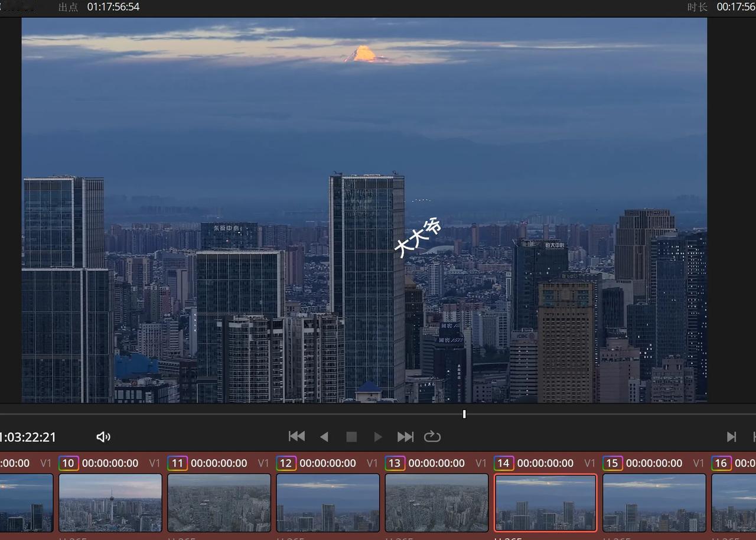Click the 00:00:00:00 timecode of clip 13
This screenshot has height=540, width=756.
[436, 463]
